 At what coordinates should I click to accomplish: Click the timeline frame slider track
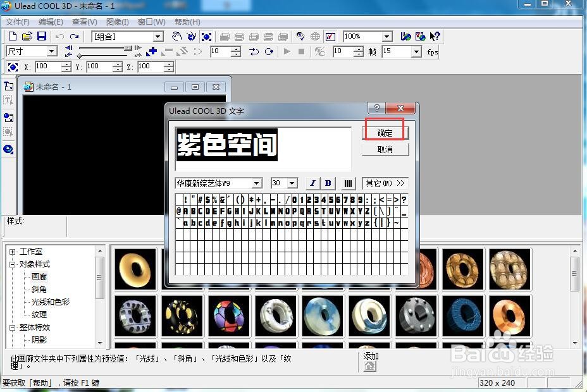click(x=105, y=48)
